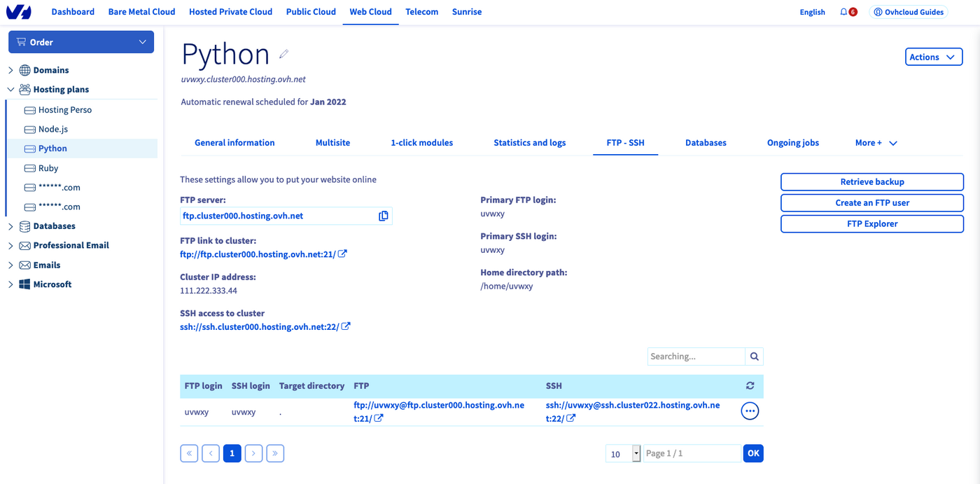Open the SSH access to cluster link
Viewport: 980px width, 484px height.
260,327
